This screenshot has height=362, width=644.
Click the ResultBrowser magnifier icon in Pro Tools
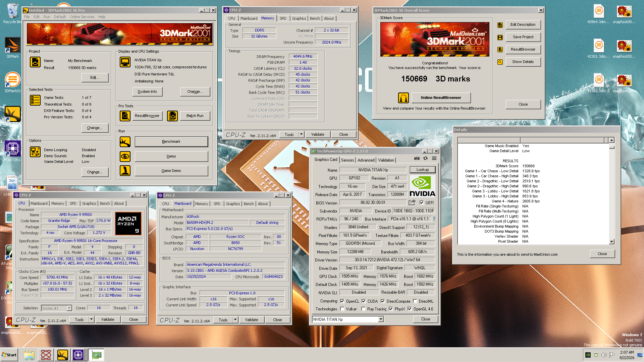pos(125,116)
